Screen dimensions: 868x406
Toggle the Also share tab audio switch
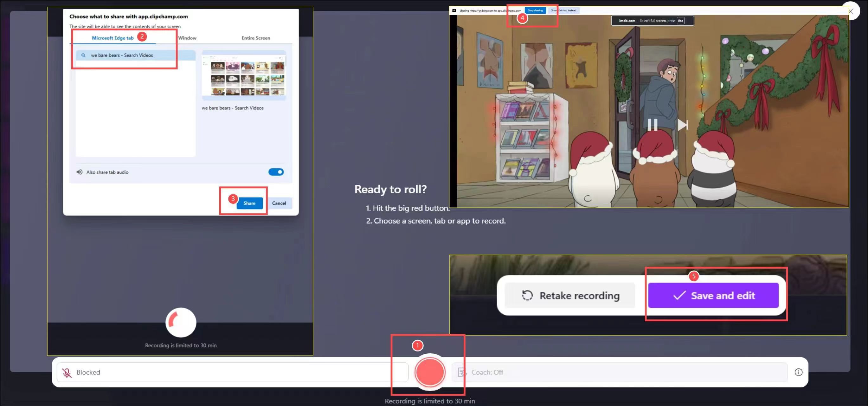(276, 172)
